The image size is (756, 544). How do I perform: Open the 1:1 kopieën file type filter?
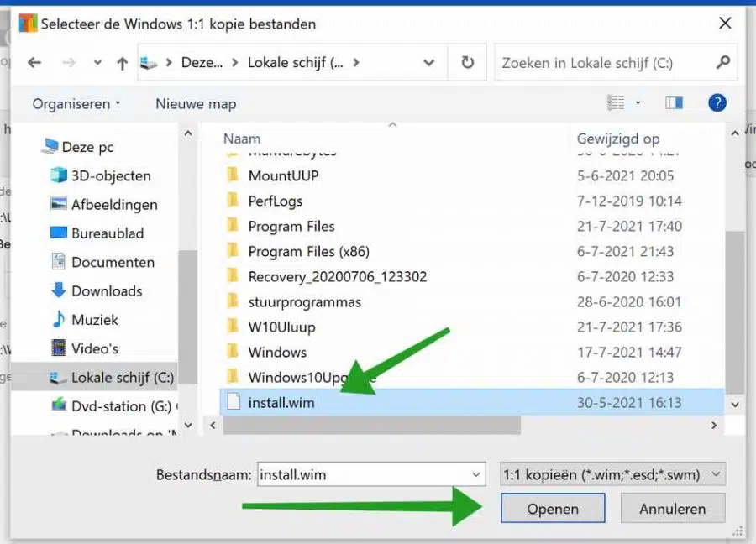[x=612, y=474]
